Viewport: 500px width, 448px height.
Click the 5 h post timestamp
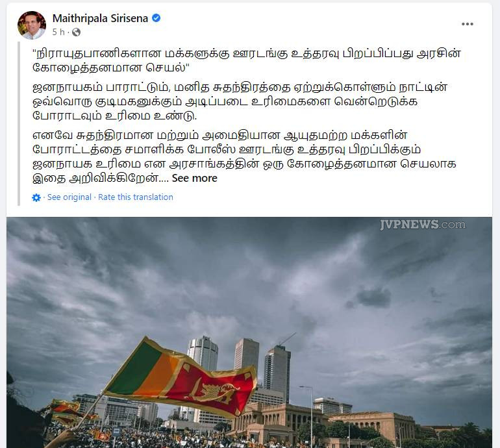[x=58, y=32]
